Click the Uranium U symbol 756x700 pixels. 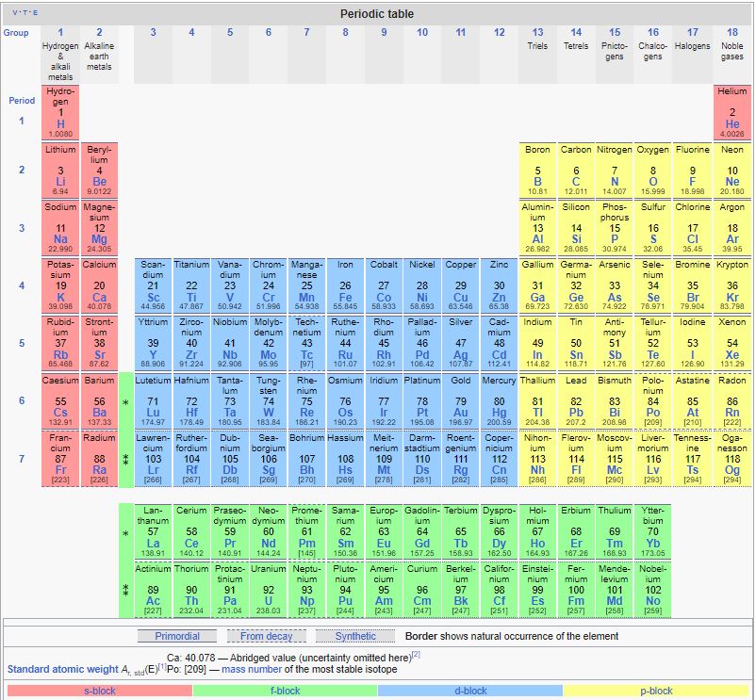(x=268, y=601)
